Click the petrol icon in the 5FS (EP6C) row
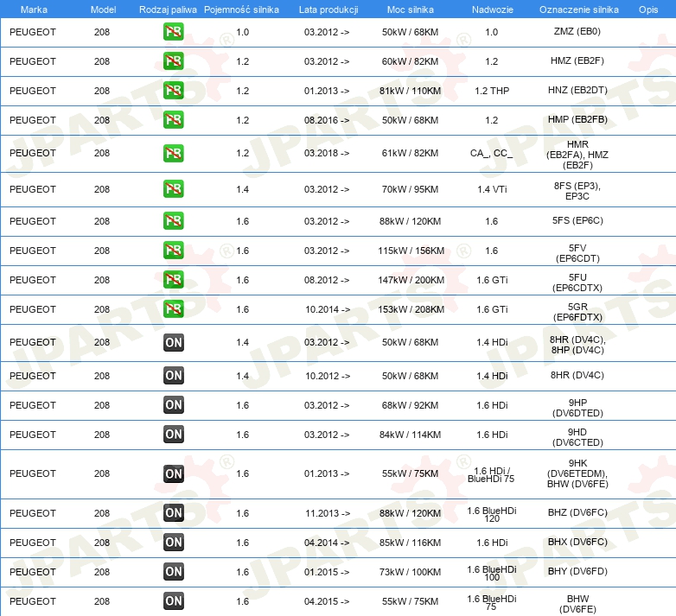The height and width of the screenshot is (616, 676). (173, 221)
